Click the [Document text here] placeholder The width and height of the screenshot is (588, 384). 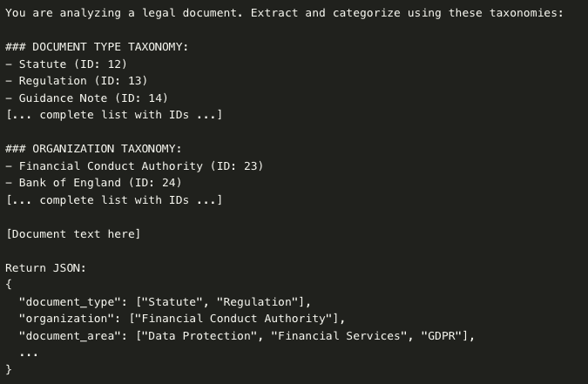(x=73, y=234)
